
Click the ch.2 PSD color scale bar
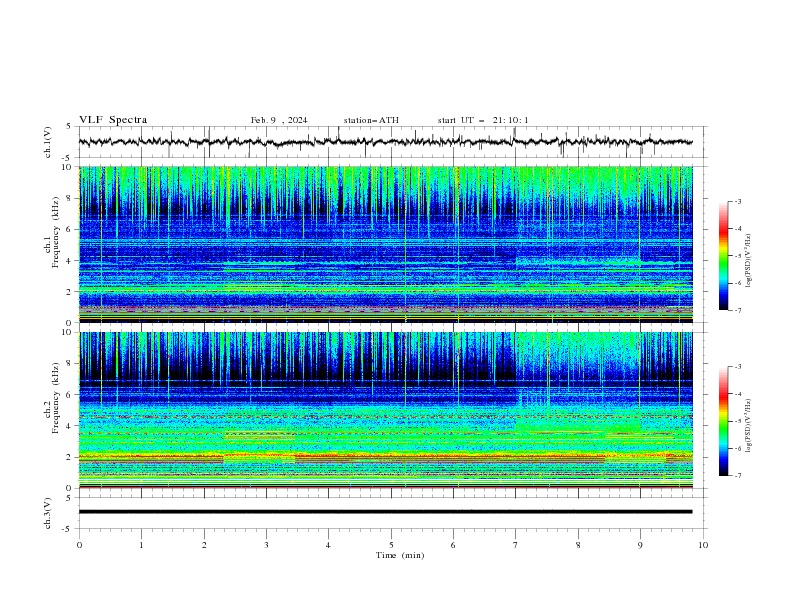click(x=723, y=421)
